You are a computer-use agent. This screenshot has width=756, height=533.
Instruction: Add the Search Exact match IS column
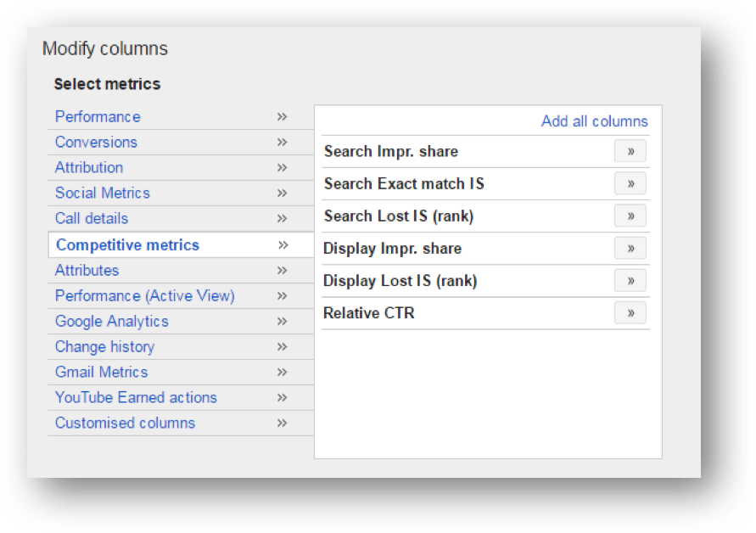(x=630, y=184)
